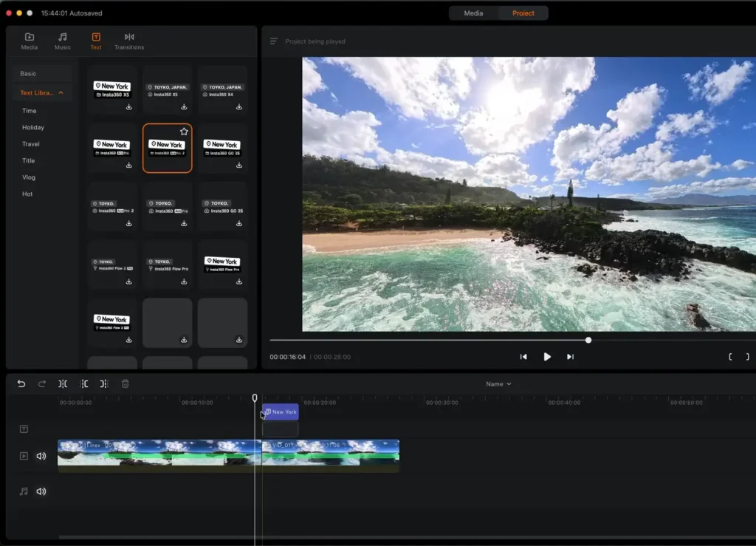The width and height of the screenshot is (756, 546).
Task: Click the redo arrow in timeline toolbar
Action: click(x=42, y=383)
